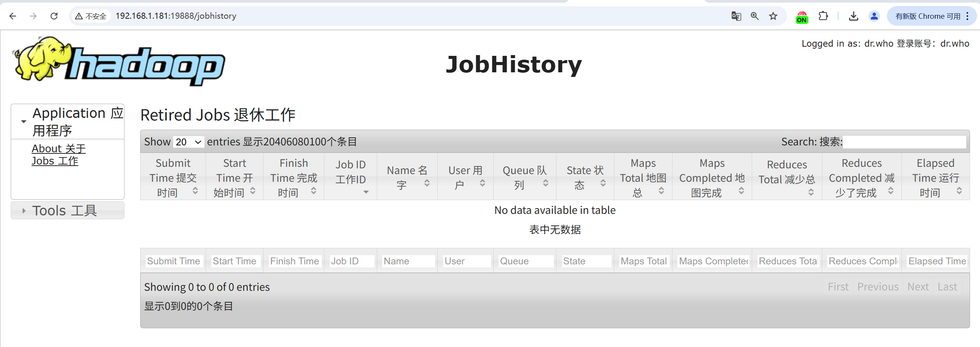The height and width of the screenshot is (347, 980).
Task: Open the zoom magnifier icon in the address bar
Action: [754, 16]
